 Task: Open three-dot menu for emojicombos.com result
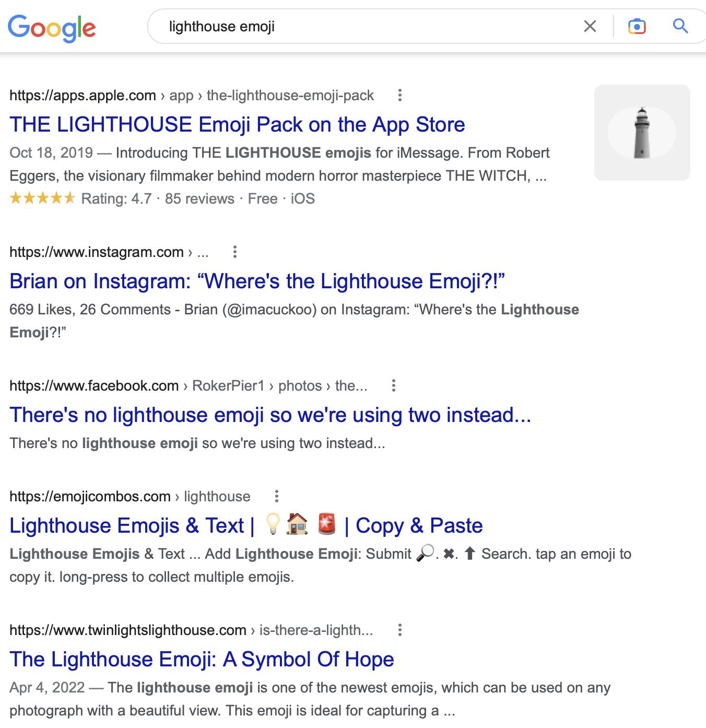tap(277, 496)
